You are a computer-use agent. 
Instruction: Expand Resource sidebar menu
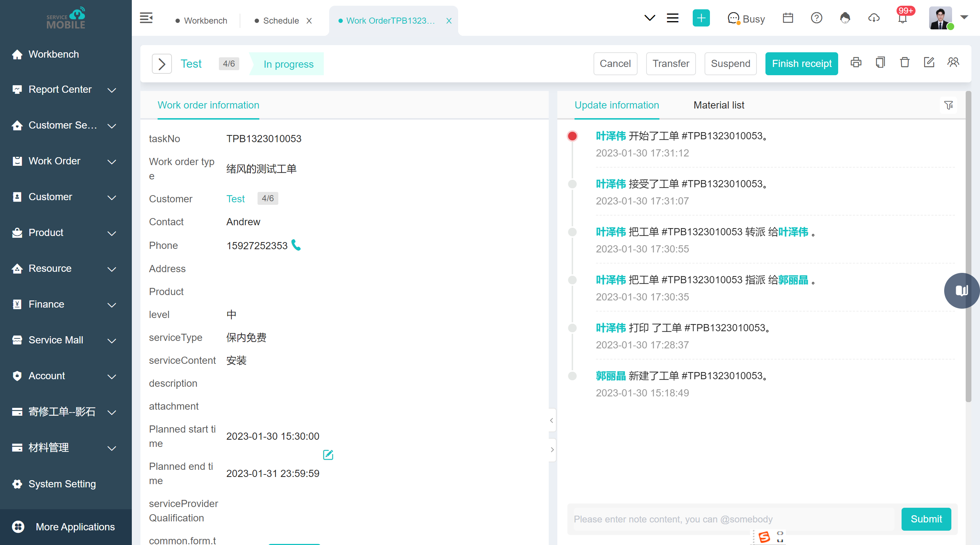pyautogui.click(x=111, y=269)
